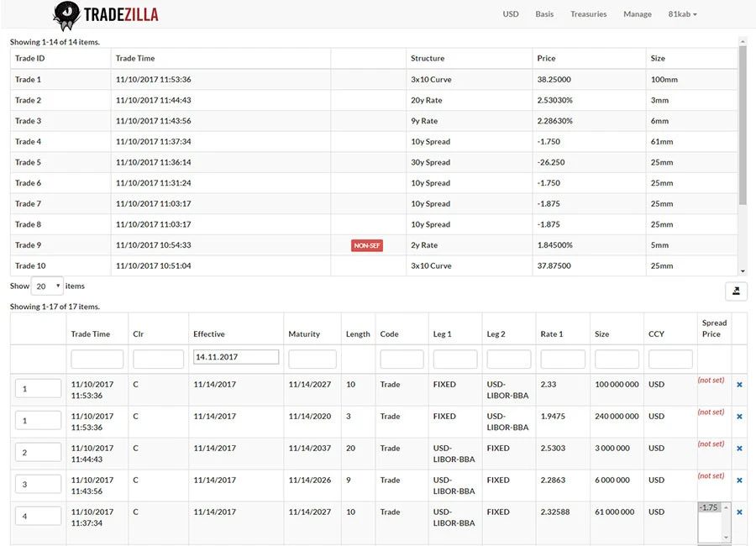Click the Effective date filter showing 14.11.2017

(x=236, y=356)
